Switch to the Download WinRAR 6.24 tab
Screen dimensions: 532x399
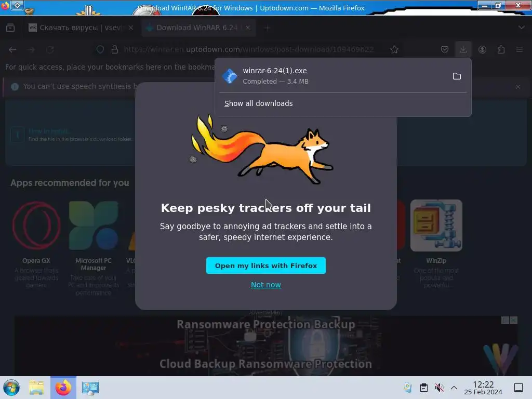(198, 28)
